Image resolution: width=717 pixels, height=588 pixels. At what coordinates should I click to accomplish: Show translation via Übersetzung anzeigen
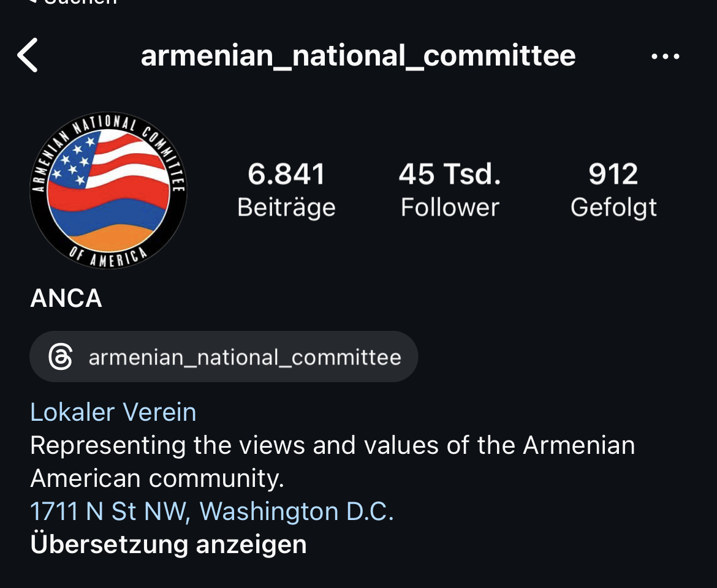(169, 544)
